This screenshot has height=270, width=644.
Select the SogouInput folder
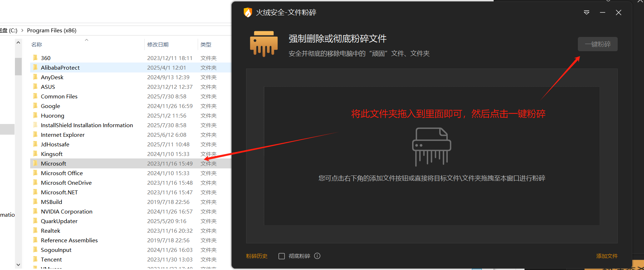coord(56,250)
